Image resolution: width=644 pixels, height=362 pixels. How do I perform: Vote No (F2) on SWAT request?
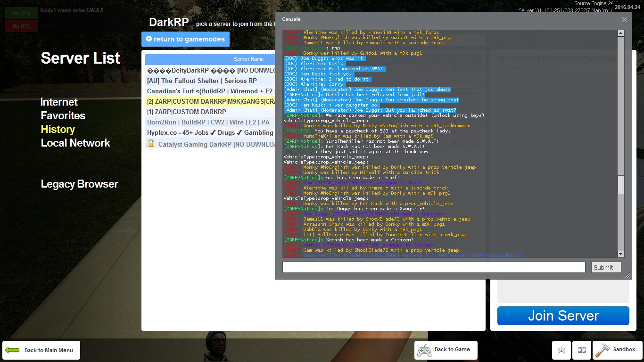pyautogui.click(x=21, y=26)
